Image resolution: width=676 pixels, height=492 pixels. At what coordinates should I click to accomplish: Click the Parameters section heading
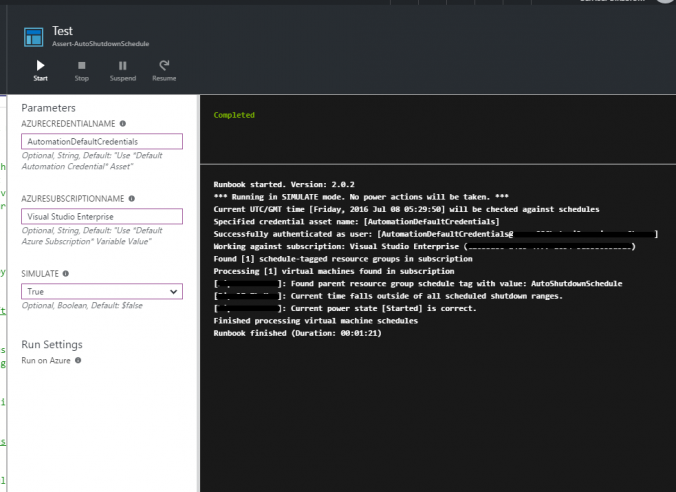(48, 108)
